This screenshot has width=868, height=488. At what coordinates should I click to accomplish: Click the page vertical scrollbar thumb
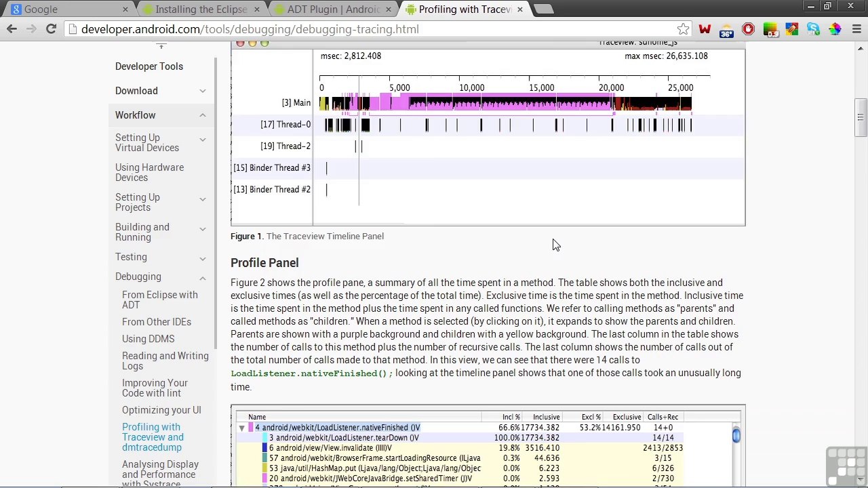(861, 118)
